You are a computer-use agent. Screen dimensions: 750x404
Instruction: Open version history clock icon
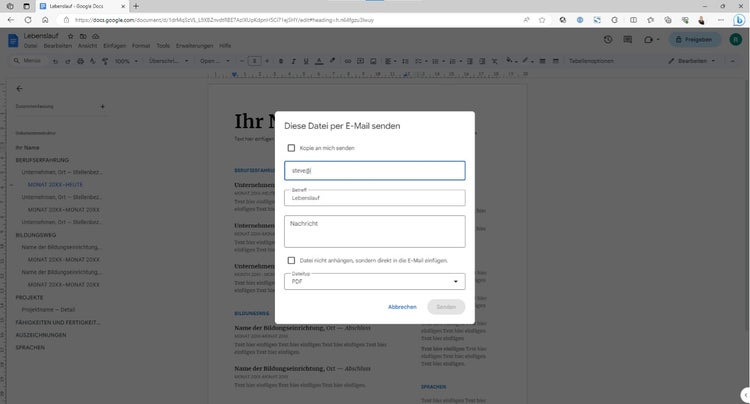coord(607,40)
